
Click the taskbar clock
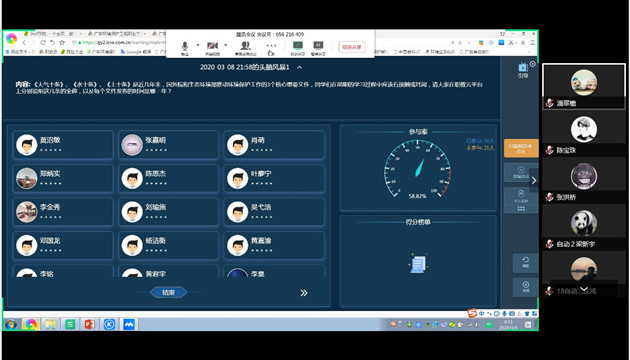coord(508,325)
